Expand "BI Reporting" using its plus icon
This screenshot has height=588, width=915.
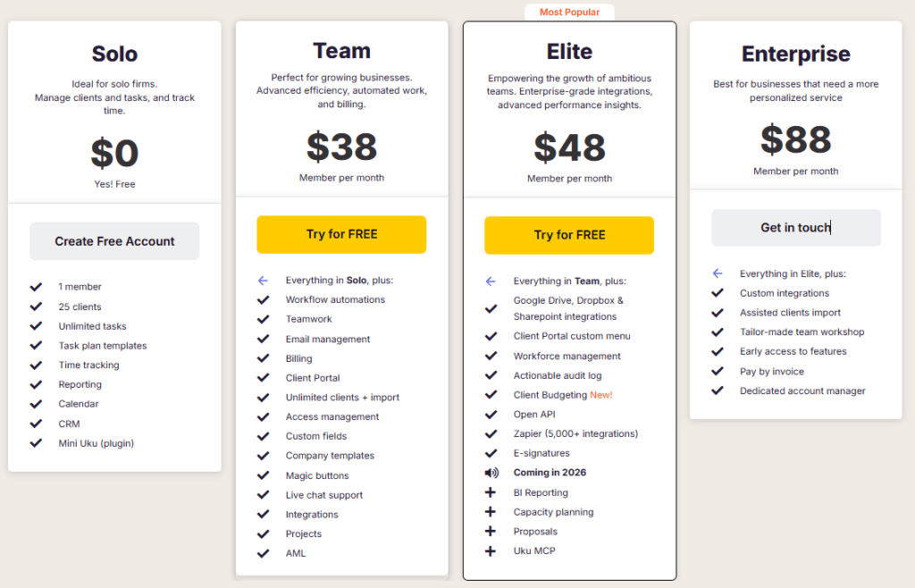[491, 491]
